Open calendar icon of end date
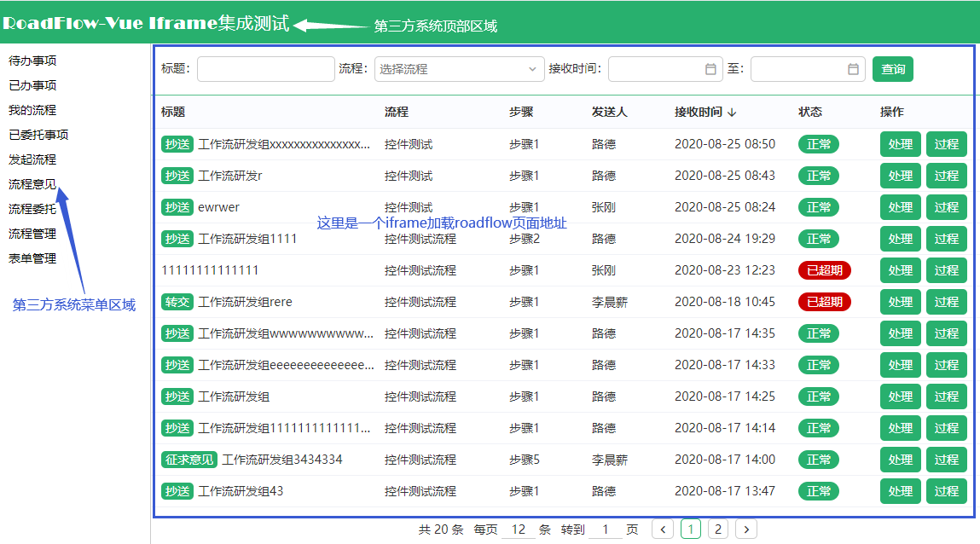Viewport: 980px width, 544px height. pos(853,69)
